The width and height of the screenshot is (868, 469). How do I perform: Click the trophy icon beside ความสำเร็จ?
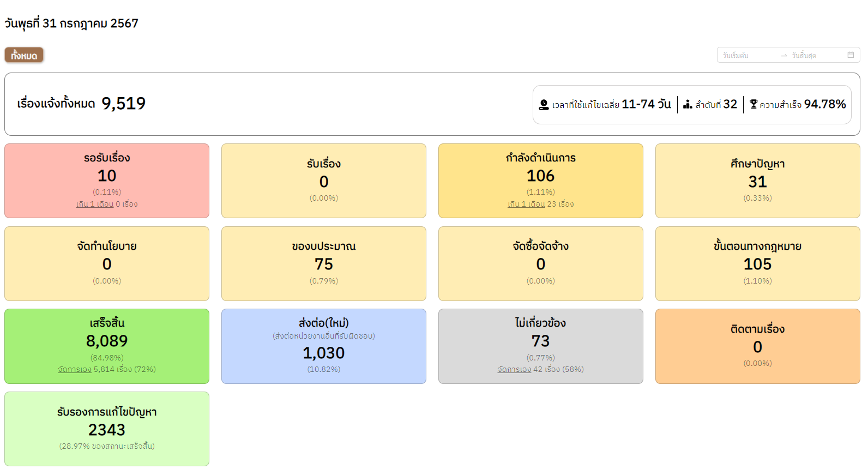(x=754, y=104)
